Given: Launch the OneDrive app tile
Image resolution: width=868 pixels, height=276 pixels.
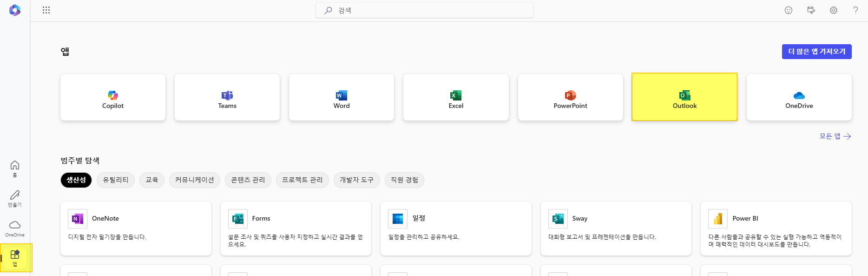Looking at the screenshot, I should [799, 97].
